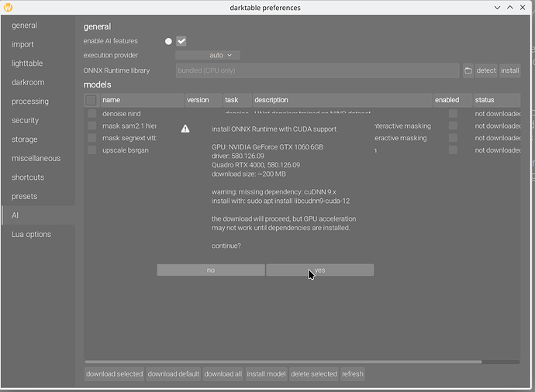Sort models by the name column header
Image resolution: width=535 pixels, height=392 pixels.
(x=141, y=100)
